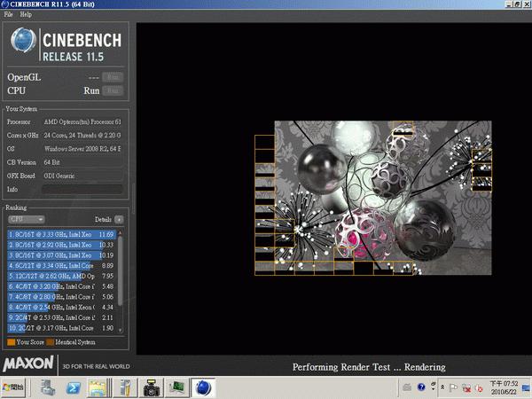This screenshot has width=532, height=399.
Task: Click the blue help tray icon
Action: 421,387
